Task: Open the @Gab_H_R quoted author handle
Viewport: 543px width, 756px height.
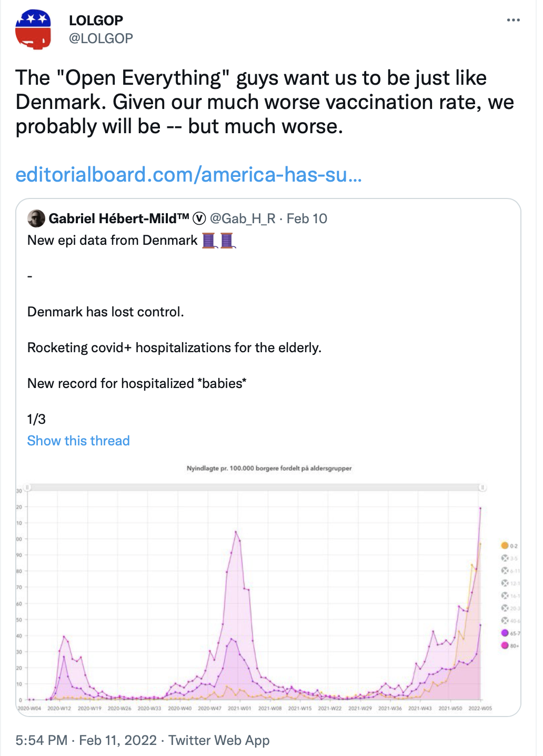Action: [x=243, y=218]
